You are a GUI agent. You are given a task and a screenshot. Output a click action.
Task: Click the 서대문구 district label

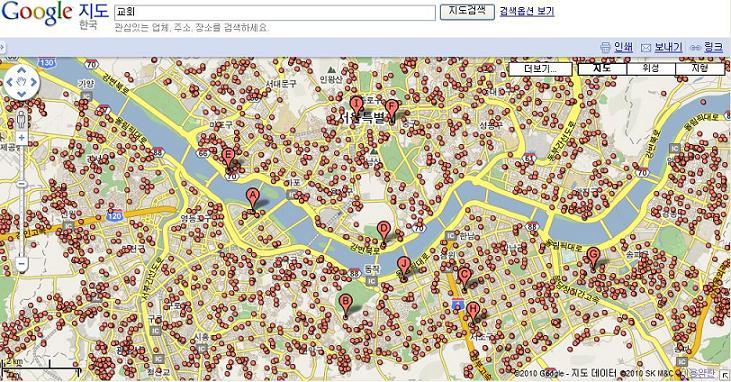281,84
